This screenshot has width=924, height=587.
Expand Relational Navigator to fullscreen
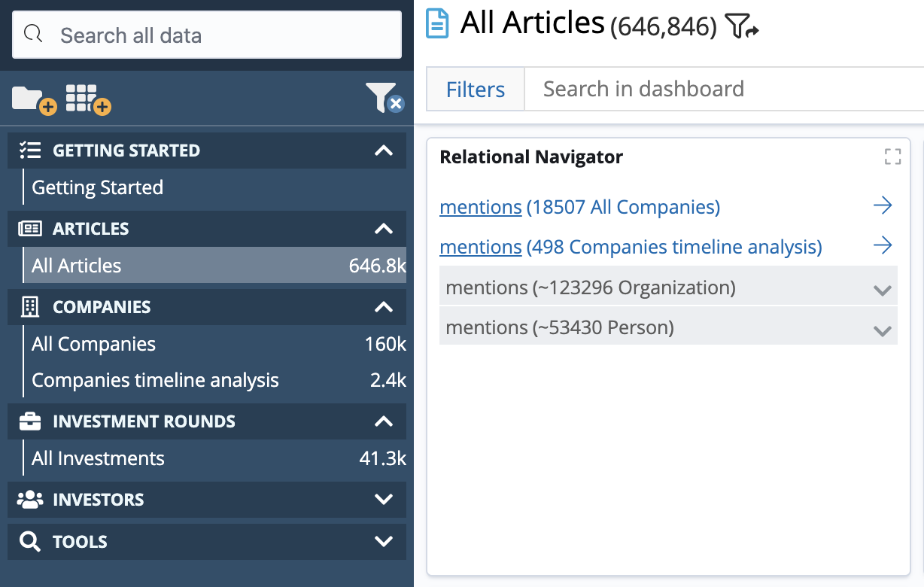[892, 157]
